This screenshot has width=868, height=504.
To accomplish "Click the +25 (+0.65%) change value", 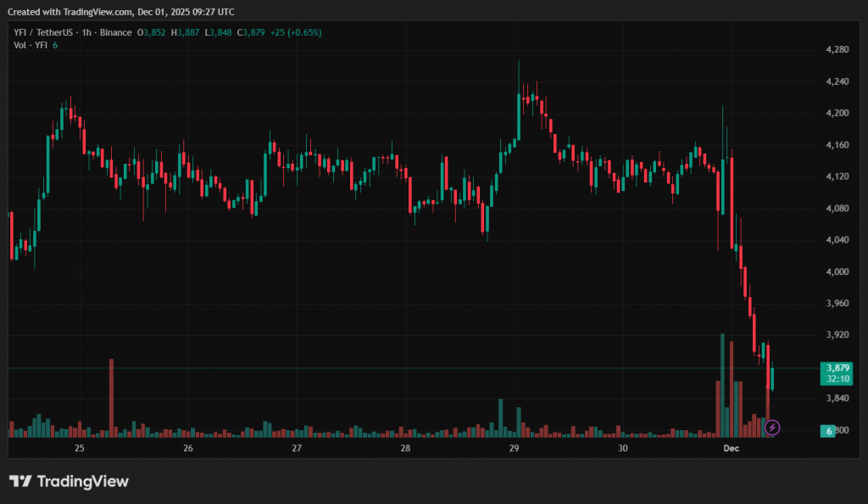I will click(x=295, y=32).
